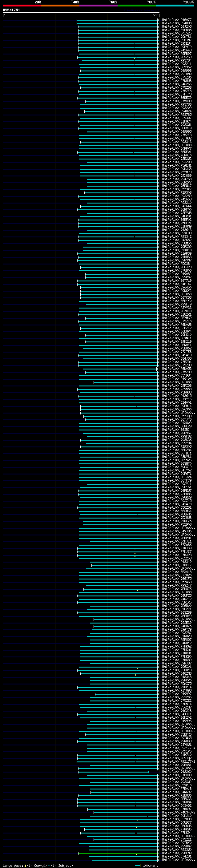The height and width of the screenshot is (868, 197).
Task: Open hit UniRef100_Q01525
Action: [x=177, y=33]
